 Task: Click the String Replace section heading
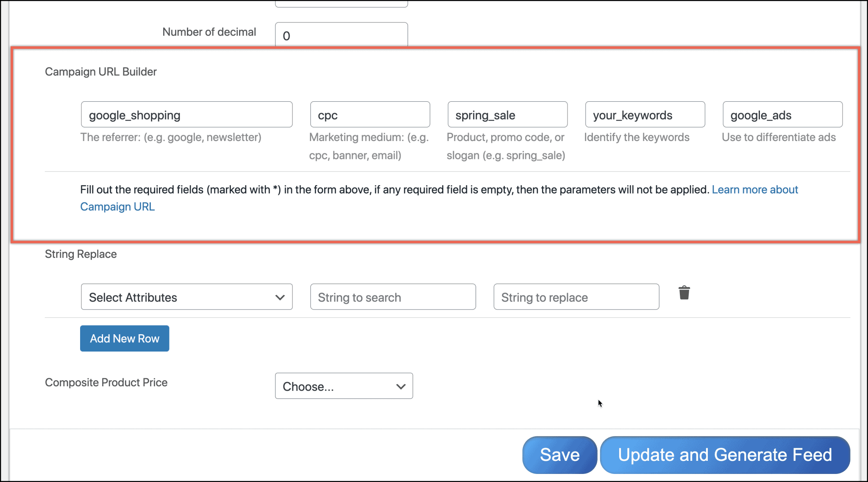tap(81, 254)
